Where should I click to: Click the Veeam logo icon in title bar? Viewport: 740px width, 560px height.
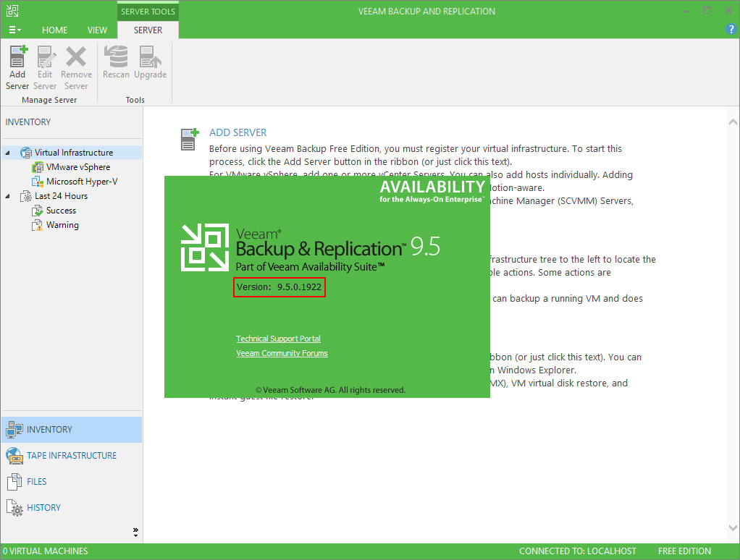[12, 11]
